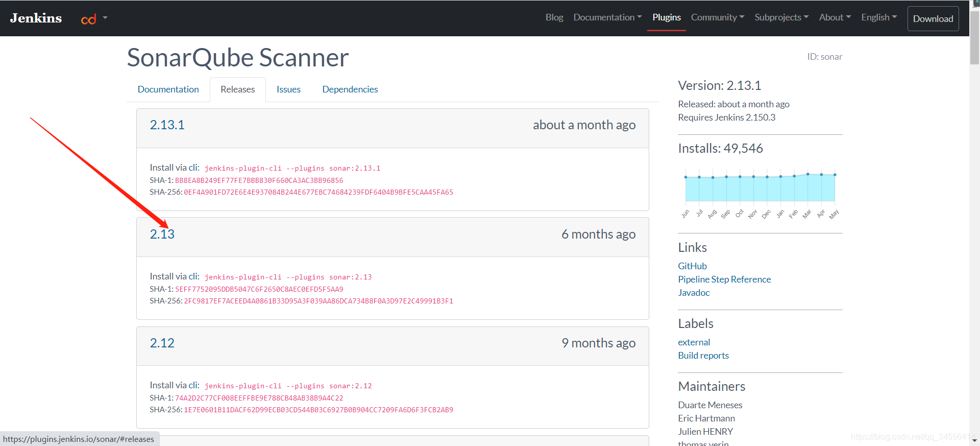This screenshot has height=446, width=980.
Task: Click the Jenkins logo in header
Action: [x=36, y=18]
